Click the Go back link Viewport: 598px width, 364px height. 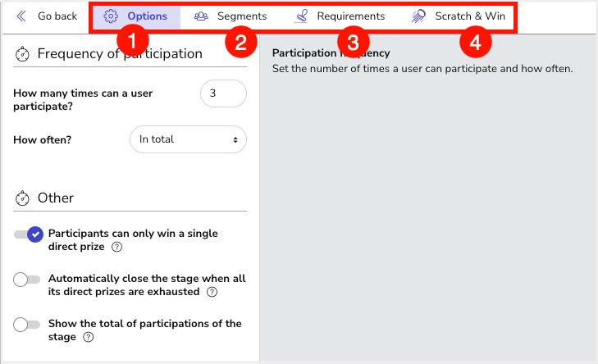click(57, 16)
